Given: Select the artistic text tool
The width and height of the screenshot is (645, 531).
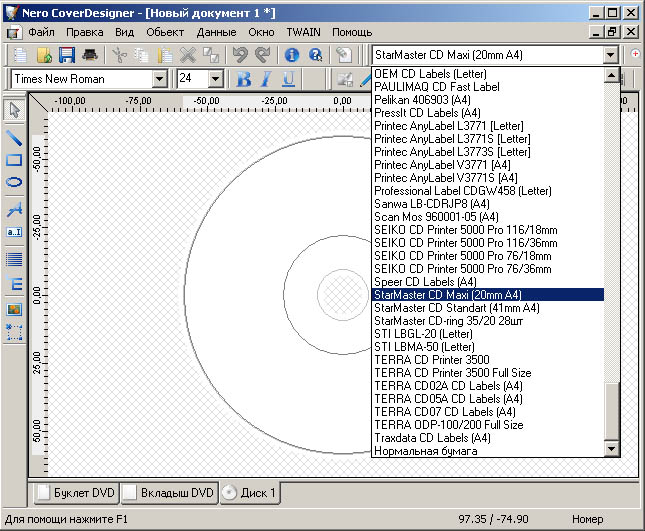Looking at the screenshot, I should (x=14, y=209).
